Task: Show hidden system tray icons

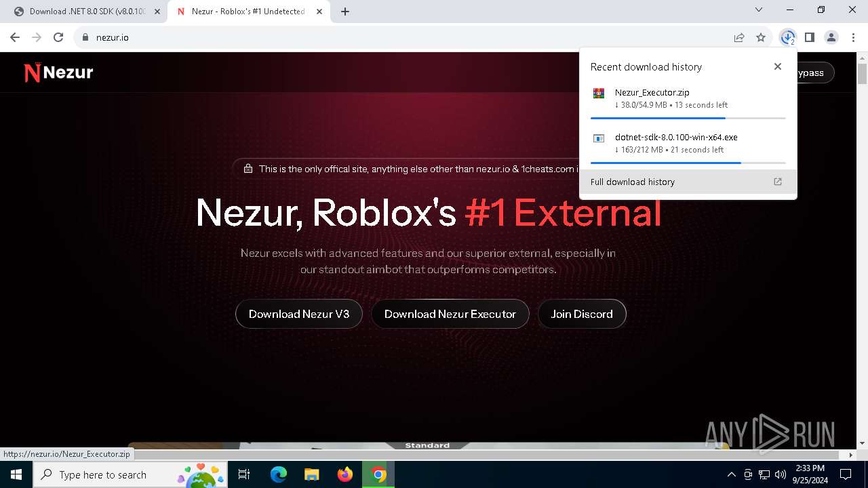Action: click(731, 474)
